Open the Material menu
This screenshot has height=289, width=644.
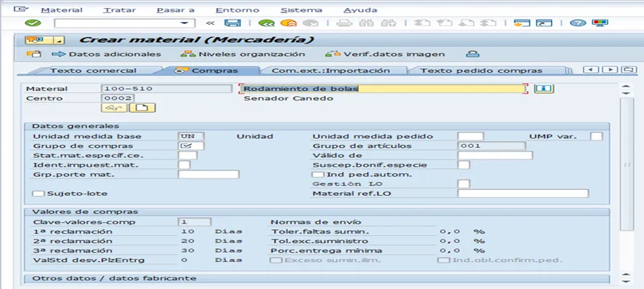(62, 10)
